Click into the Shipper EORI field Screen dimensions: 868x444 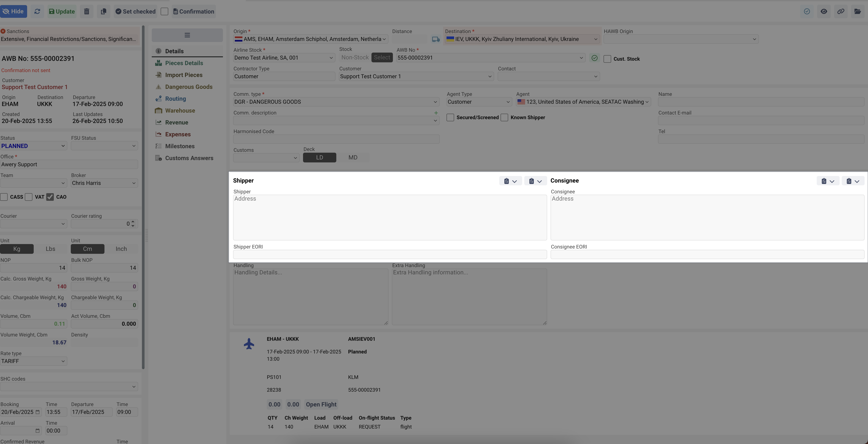389,254
